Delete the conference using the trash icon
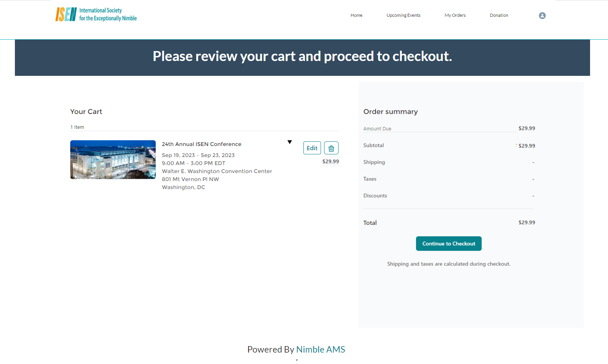This screenshot has height=364, width=608. coord(331,148)
